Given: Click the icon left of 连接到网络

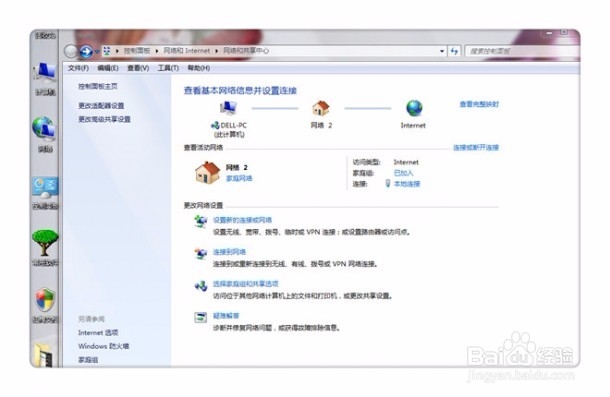Looking at the screenshot, I should [201, 254].
